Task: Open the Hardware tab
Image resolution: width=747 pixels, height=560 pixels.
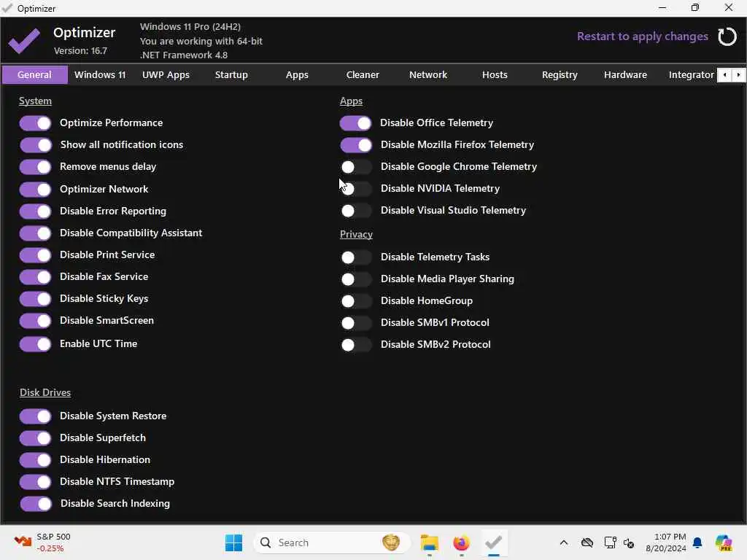Action: 625,75
